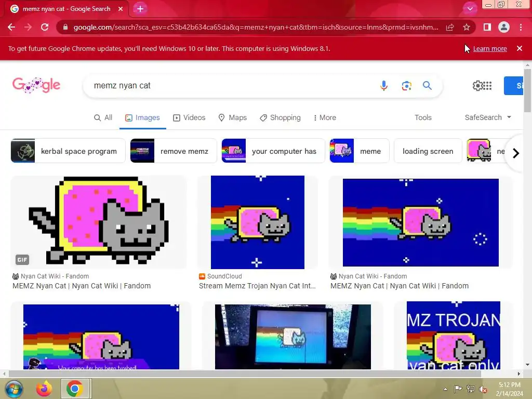Click the muted volume tray icon
This screenshot has width=532, height=399.
coord(484,389)
